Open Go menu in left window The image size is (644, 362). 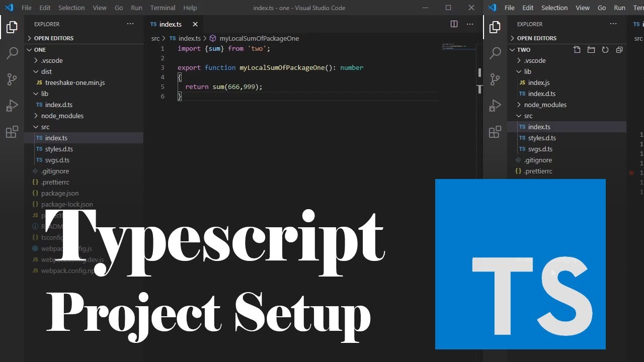pyautogui.click(x=119, y=8)
